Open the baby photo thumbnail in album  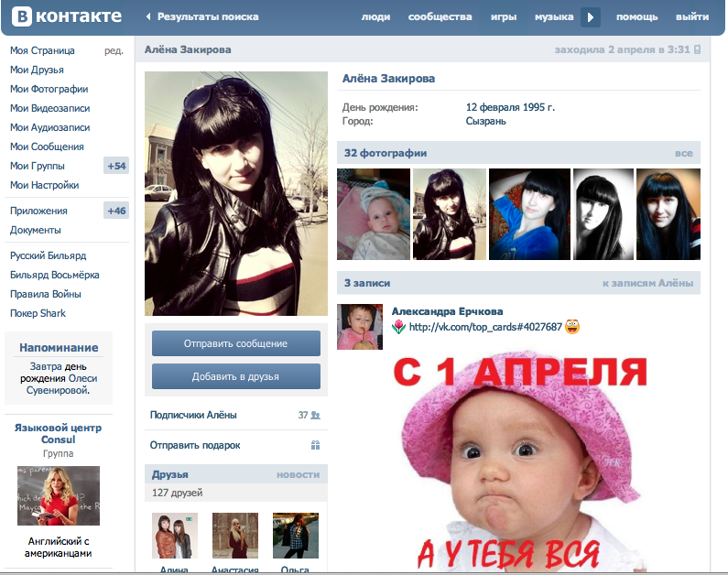tap(374, 214)
